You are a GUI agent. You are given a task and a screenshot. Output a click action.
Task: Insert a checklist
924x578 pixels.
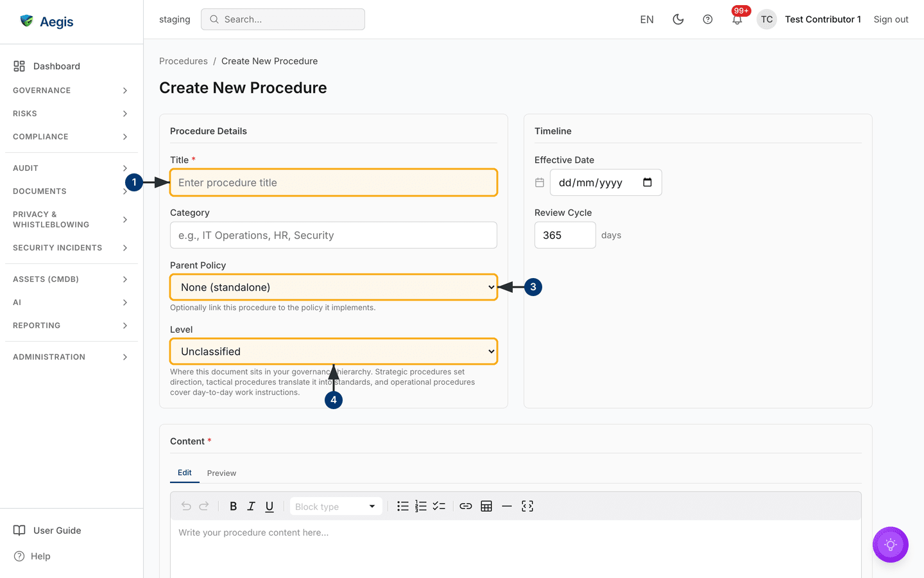(x=439, y=506)
